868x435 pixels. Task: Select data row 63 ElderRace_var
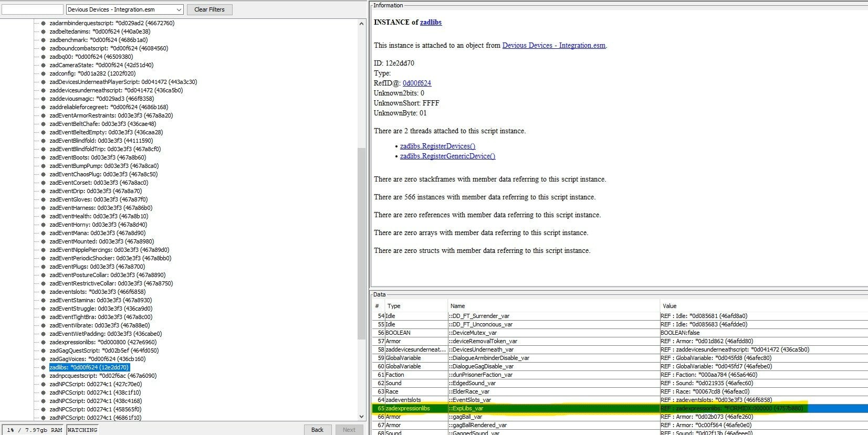click(x=620, y=391)
